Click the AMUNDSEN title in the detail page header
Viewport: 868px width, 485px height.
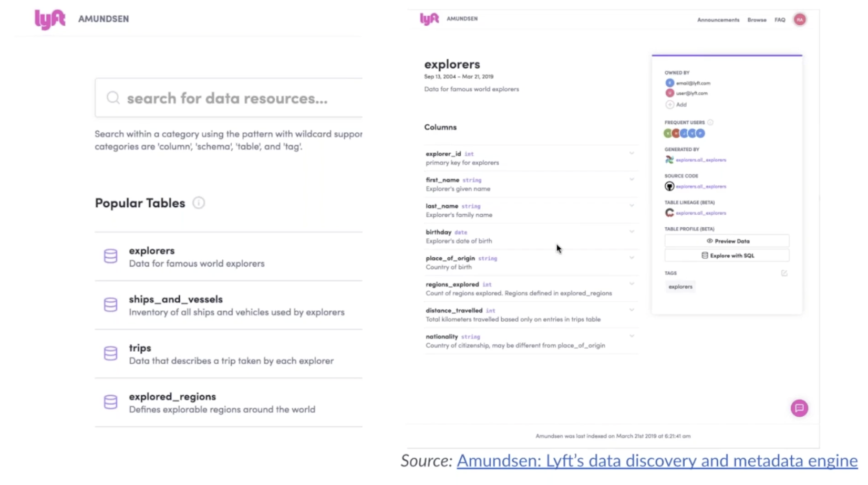click(x=462, y=19)
